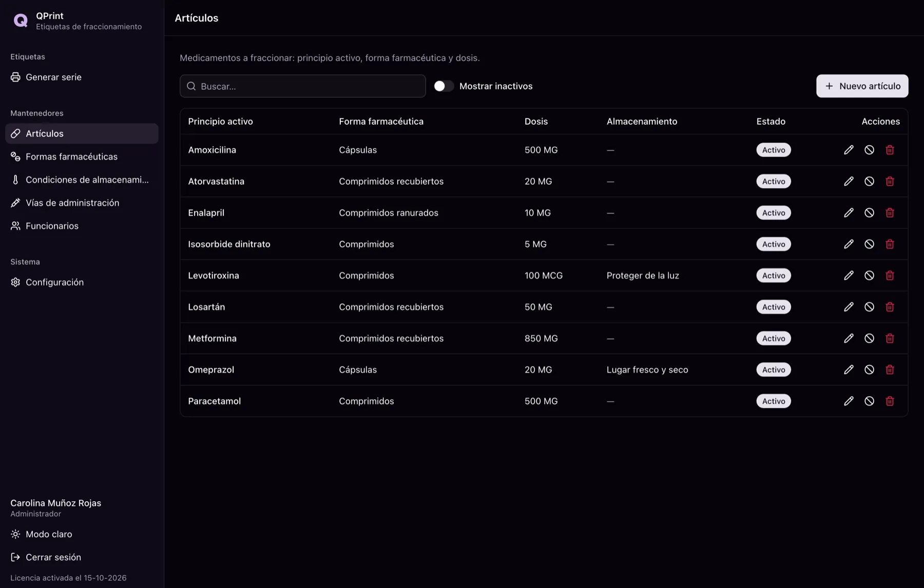
Task: Click the Isosorbide dinitrato name
Action: pyautogui.click(x=229, y=244)
